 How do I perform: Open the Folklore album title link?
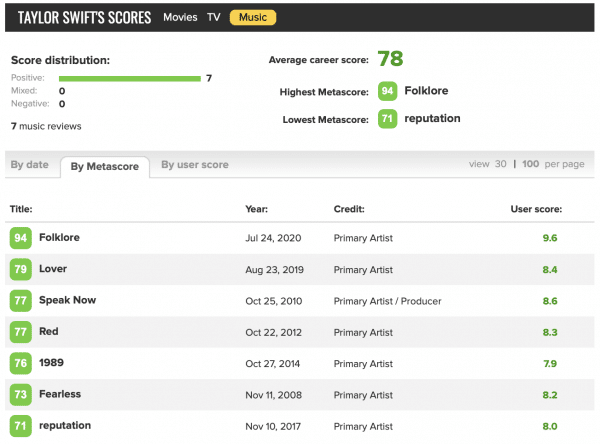coord(59,238)
